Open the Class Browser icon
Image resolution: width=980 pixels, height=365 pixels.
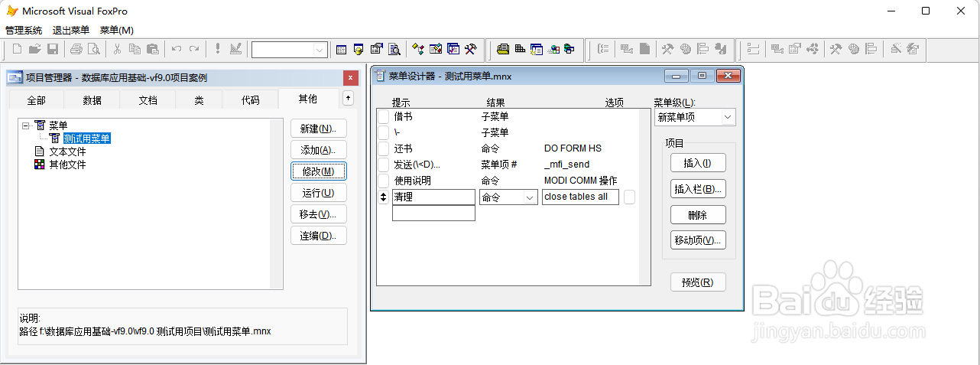[417, 49]
